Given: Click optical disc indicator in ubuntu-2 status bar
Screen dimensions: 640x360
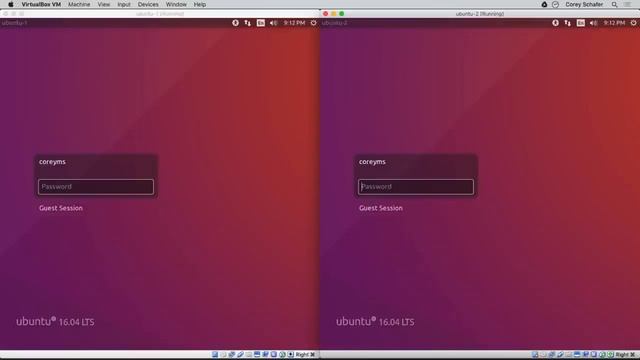Looking at the screenshot, I should click(543, 355).
